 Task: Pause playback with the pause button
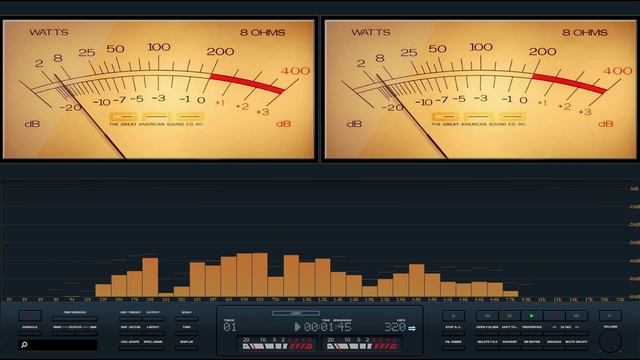tap(509, 316)
